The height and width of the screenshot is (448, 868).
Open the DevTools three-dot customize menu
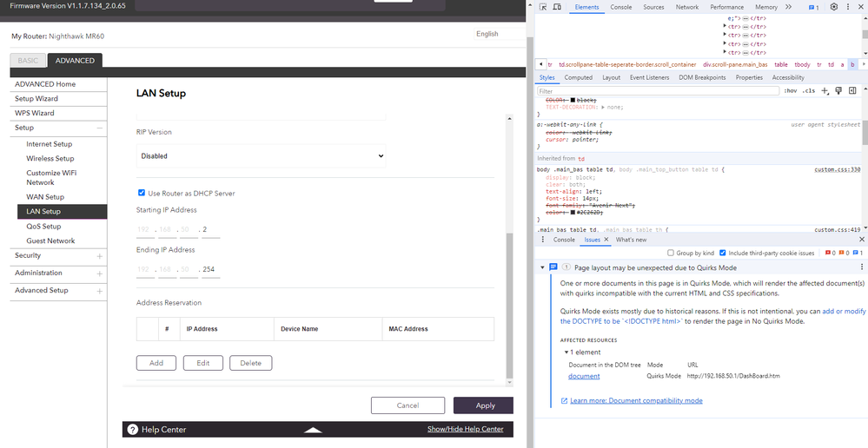click(849, 7)
